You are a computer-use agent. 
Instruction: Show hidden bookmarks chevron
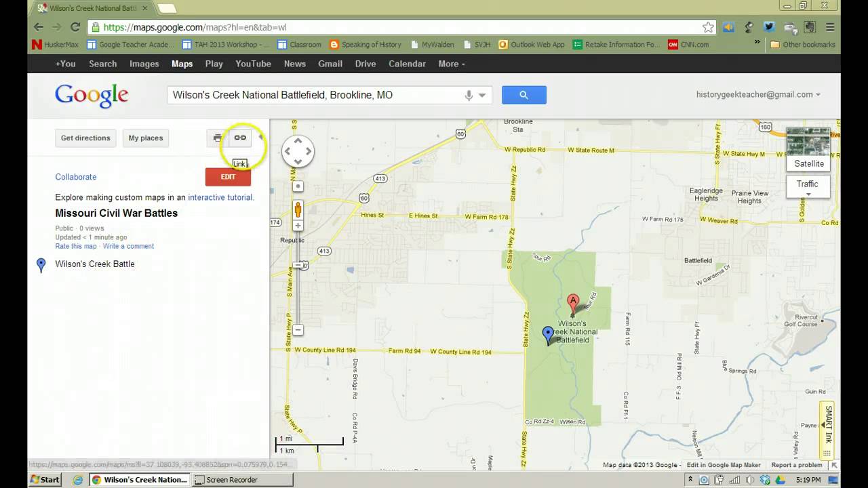757,42
